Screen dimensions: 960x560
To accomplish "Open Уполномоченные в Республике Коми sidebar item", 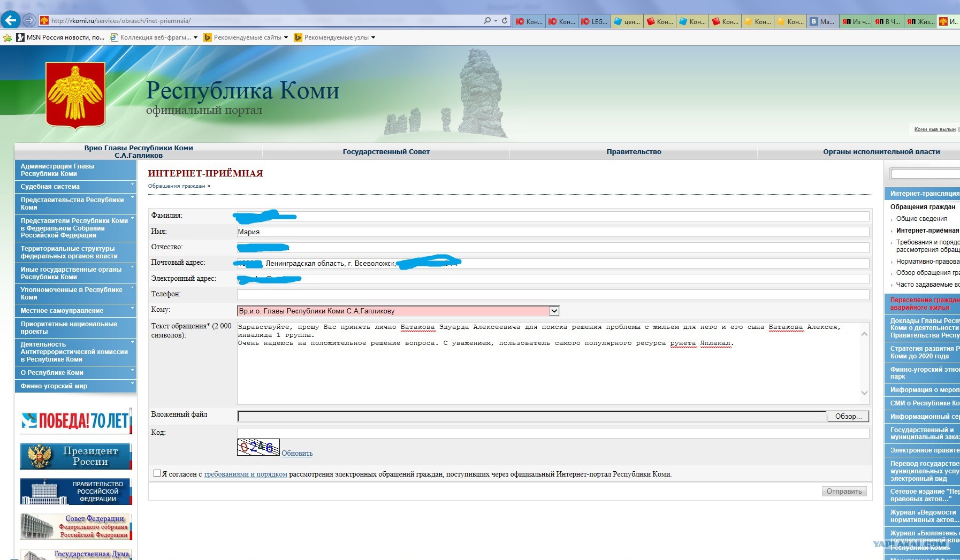I will point(75,294).
